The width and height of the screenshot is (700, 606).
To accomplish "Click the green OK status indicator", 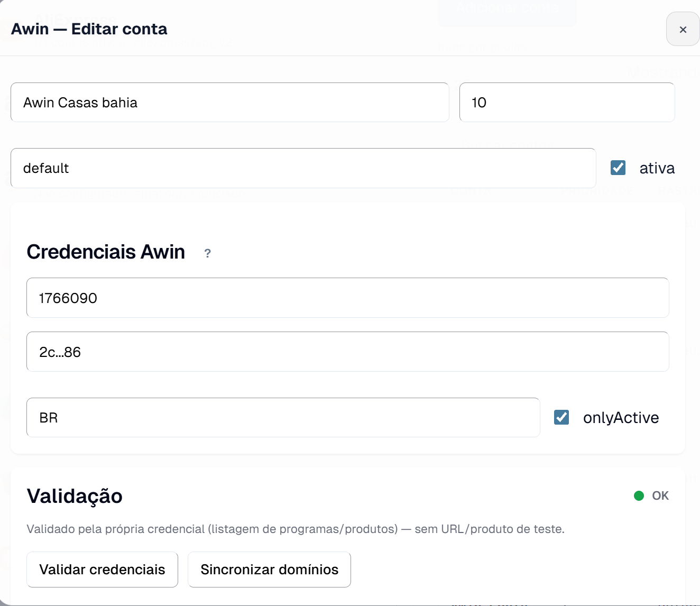I will point(651,495).
